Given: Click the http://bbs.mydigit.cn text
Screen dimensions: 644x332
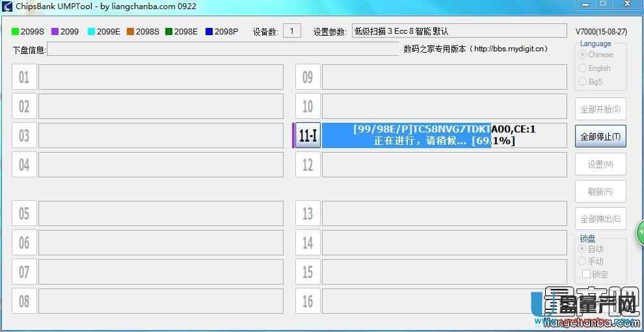Looking at the screenshot, I should pyautogui.click(x=509, y=49).
